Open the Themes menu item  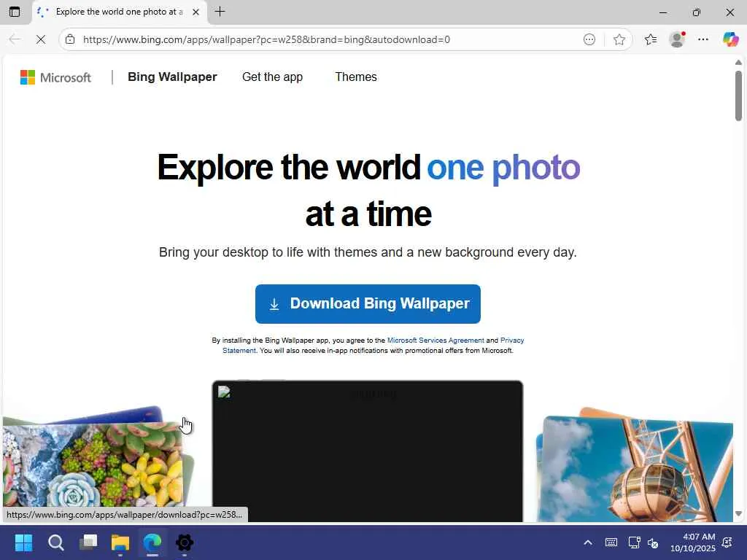(x=356, y=77)
